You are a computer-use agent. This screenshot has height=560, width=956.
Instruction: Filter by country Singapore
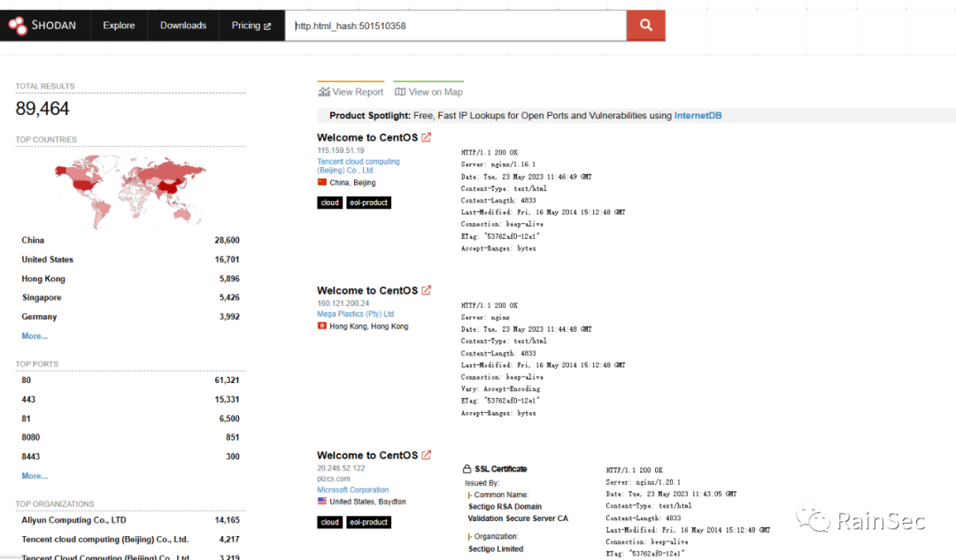130,297
